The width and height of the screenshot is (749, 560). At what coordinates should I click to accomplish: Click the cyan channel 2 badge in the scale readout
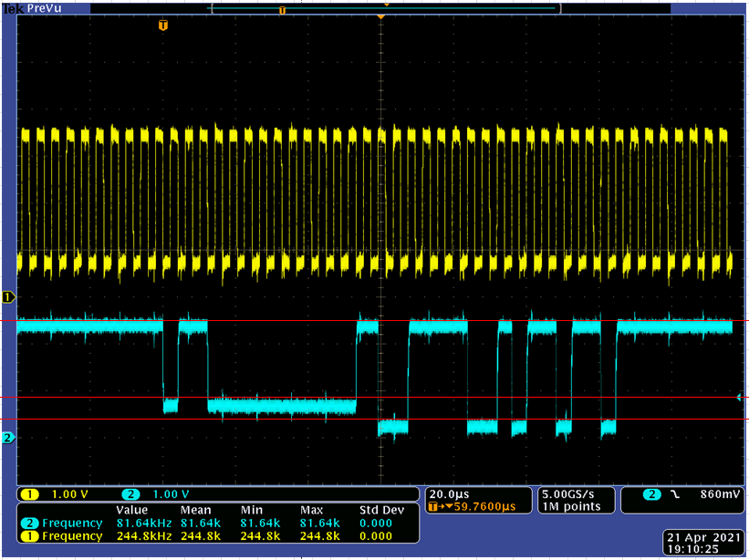[130, 494]
